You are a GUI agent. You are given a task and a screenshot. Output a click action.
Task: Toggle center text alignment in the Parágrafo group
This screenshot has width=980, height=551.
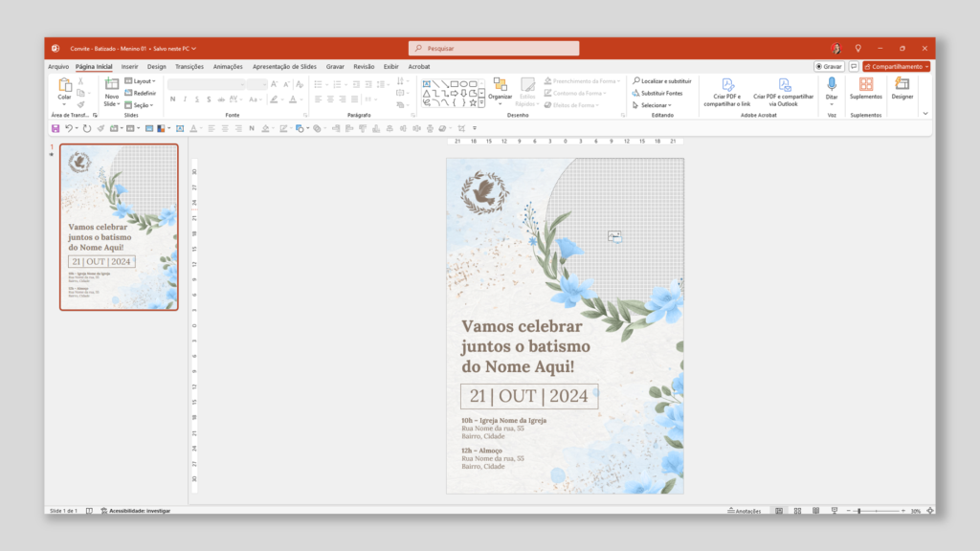pyautogui.click(x=330, y=99)
